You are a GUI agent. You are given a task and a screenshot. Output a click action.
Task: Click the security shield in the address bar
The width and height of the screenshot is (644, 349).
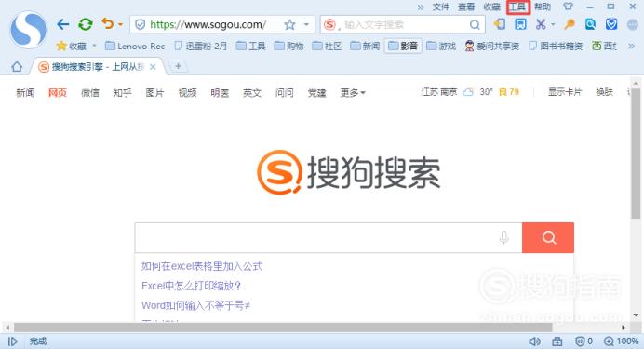pos(140,25)
